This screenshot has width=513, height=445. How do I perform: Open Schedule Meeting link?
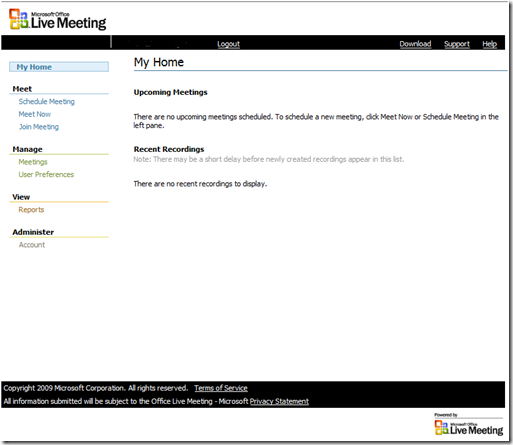[47, 102]
